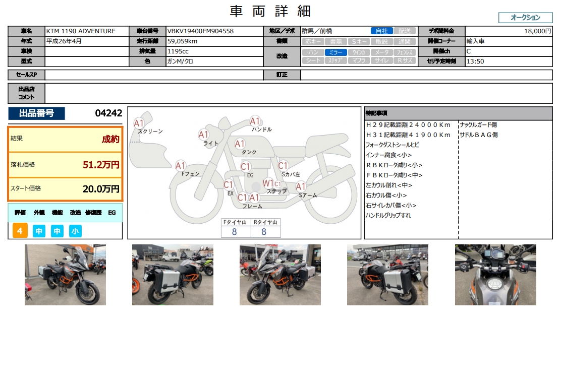Click the note ナックルガード傷
This screenshot has height=392, width=561.
pos(478,125)
